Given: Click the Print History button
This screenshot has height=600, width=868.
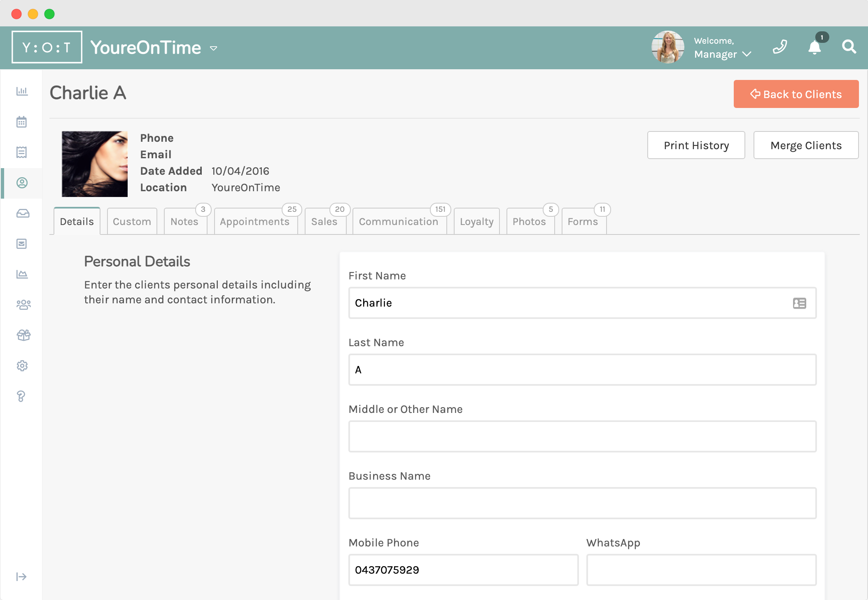Looking at the screenshot, I should coord(696,145).
